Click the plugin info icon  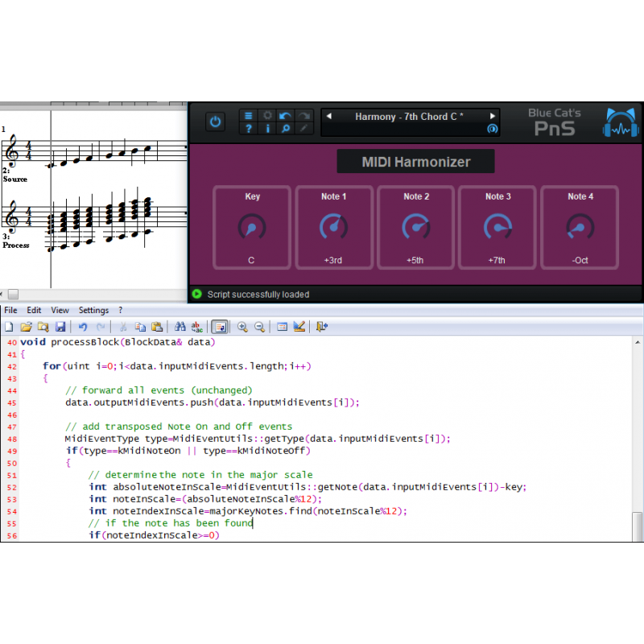pyautogui.click(x=268, y=129)
